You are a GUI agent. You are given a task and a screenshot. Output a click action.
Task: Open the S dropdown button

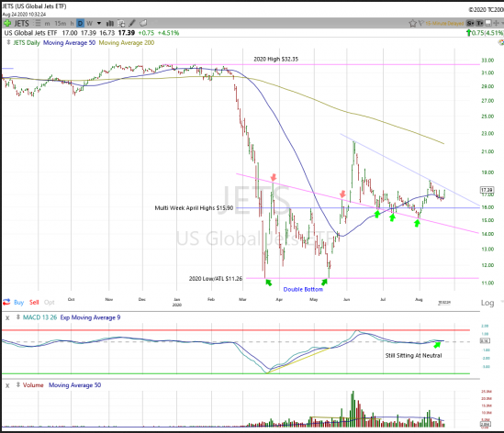pyautogui.click(x=471, y=23)
